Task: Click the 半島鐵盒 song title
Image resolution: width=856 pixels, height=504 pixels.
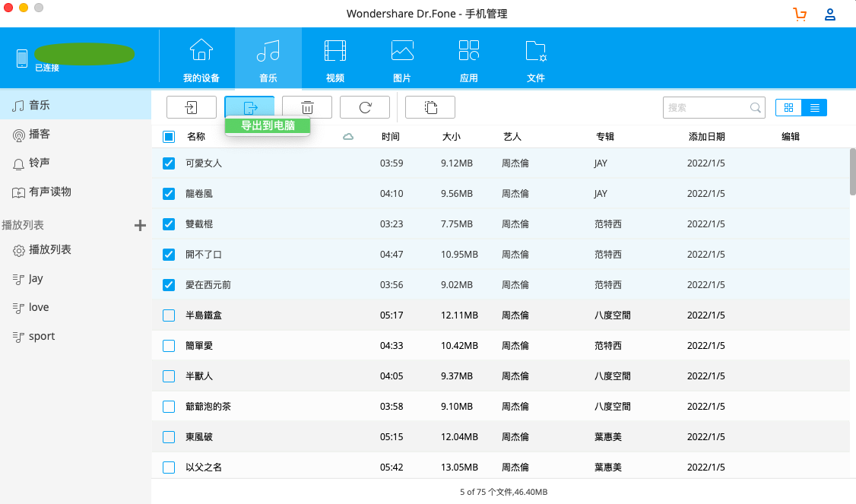Action: coord(204,315)
